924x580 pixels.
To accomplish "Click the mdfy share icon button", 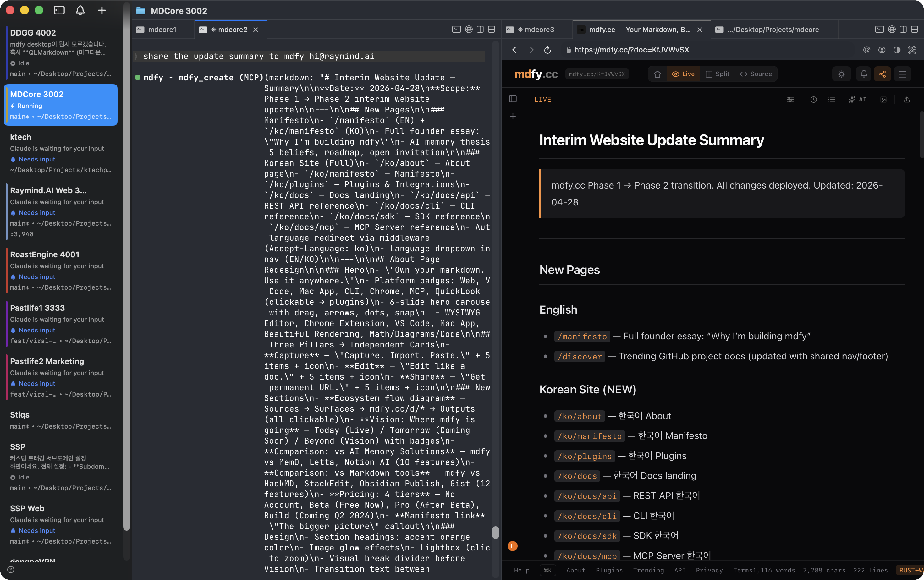I will 882,74.
